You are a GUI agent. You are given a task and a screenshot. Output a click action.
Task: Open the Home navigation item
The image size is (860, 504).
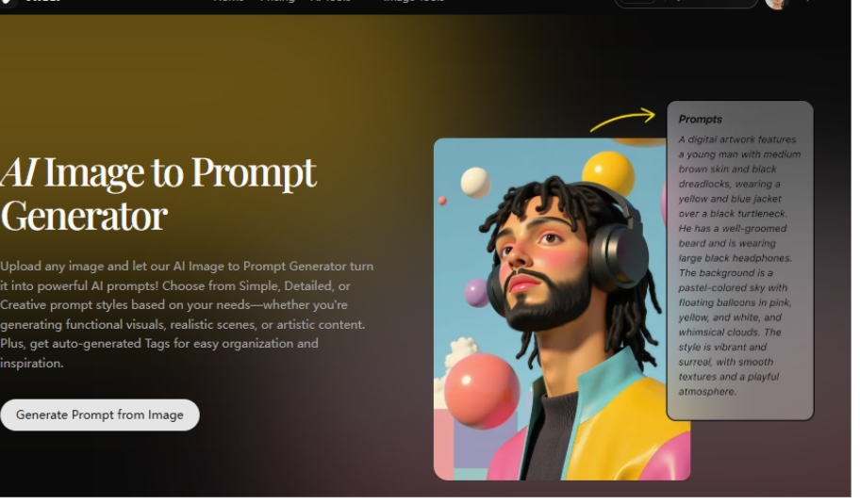[230, 1]
